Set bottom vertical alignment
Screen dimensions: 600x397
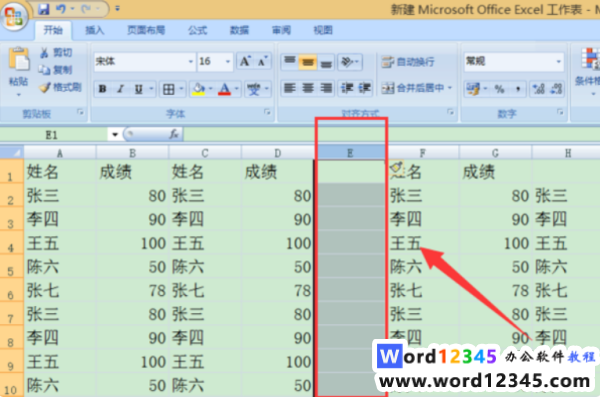pos(326,62)
